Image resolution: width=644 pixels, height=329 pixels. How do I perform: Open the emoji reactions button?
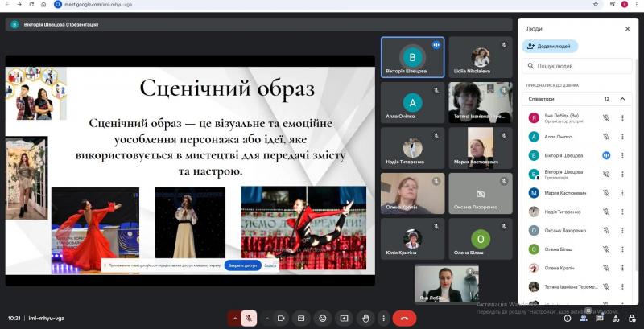(323, 319)
